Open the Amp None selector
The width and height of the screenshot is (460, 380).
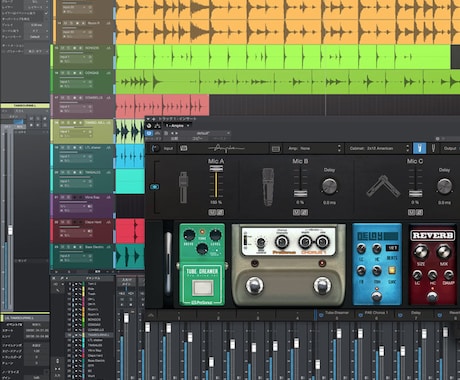(x=313, y=148)
